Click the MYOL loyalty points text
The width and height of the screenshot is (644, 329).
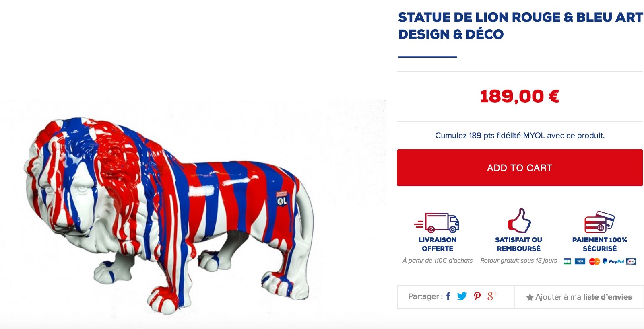[x=520, y=136]
